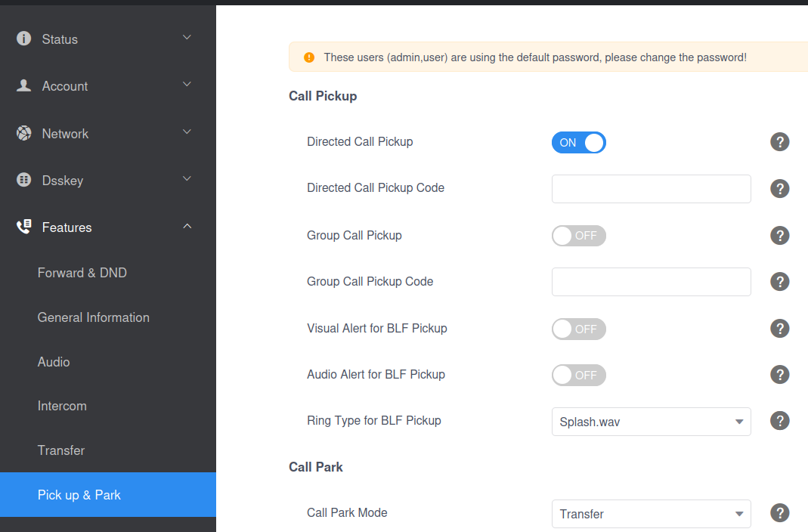Click the Status info icon in sidebar
Screen dimensions: 808x532
click(x=23, y=39)
